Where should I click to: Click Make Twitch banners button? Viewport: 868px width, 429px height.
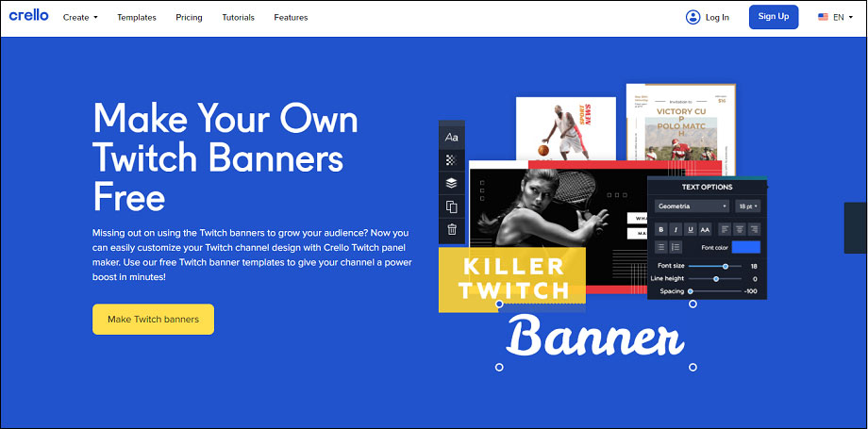[x=154, y=319]
